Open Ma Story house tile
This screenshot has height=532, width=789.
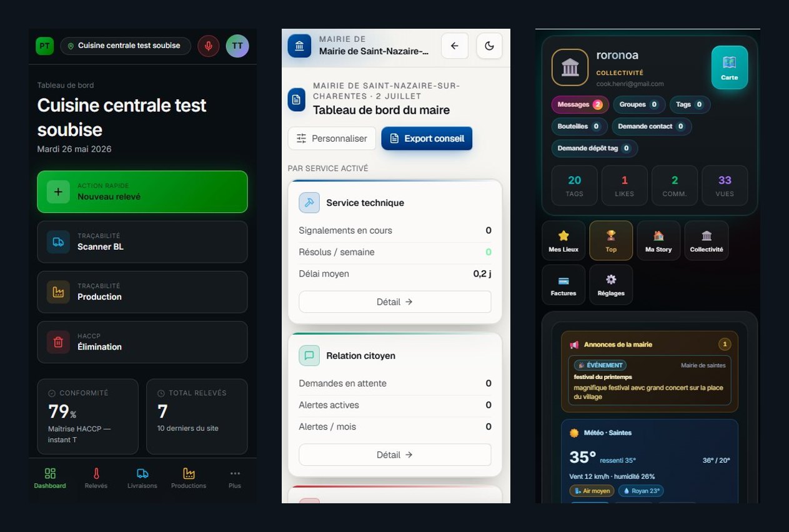[658, 241]
